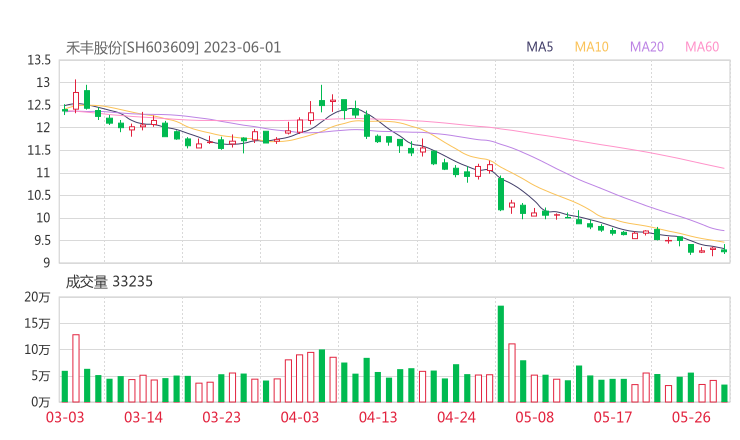Click the 13.5 price axis label
This screenshot has height=440, width=740.
pyautogui.click(x=39, y=60)
